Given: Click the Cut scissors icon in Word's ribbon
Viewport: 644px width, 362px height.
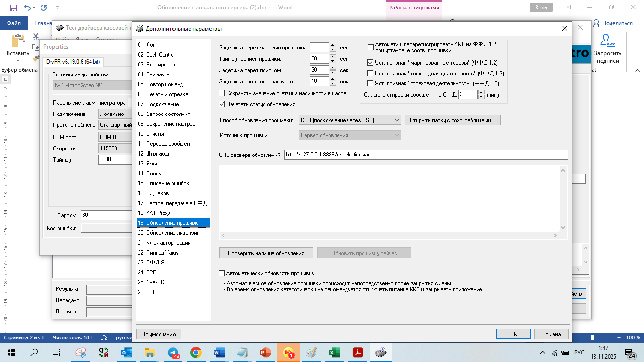Looking at the screenshot, I should (36, 37).
